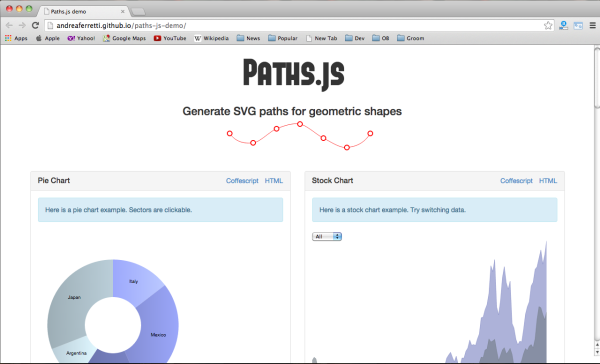Open the Dev bookmarks folder

click(x=355, y=38)
